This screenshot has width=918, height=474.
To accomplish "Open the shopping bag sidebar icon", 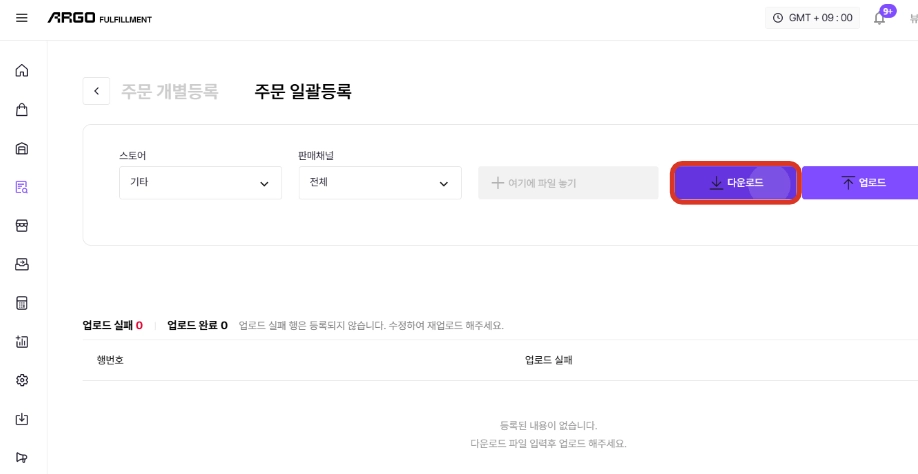I will tap(22, 109).
